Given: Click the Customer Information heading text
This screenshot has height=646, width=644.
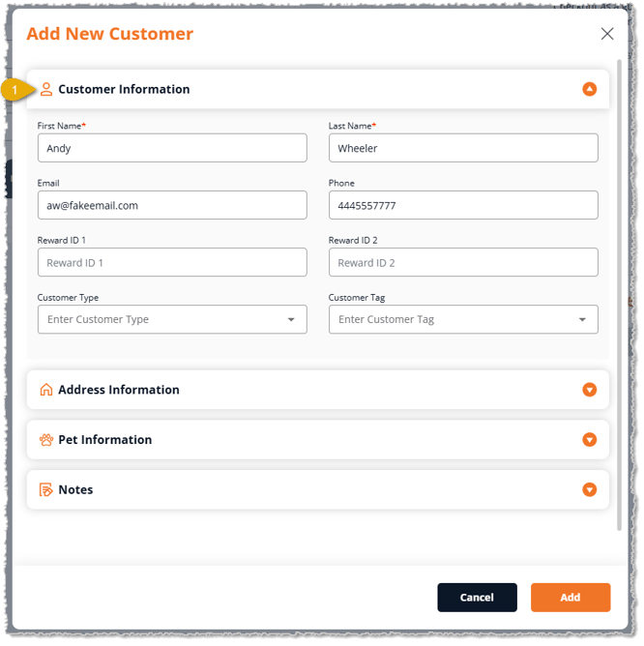Looking at the screenshot, I should pyautogui.click(x=124, y=89).
